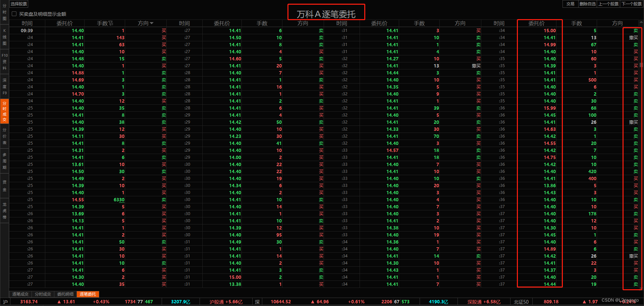644x306 pixels.
Task: Click the 14.00 order price cell
Action: (235, 157)
